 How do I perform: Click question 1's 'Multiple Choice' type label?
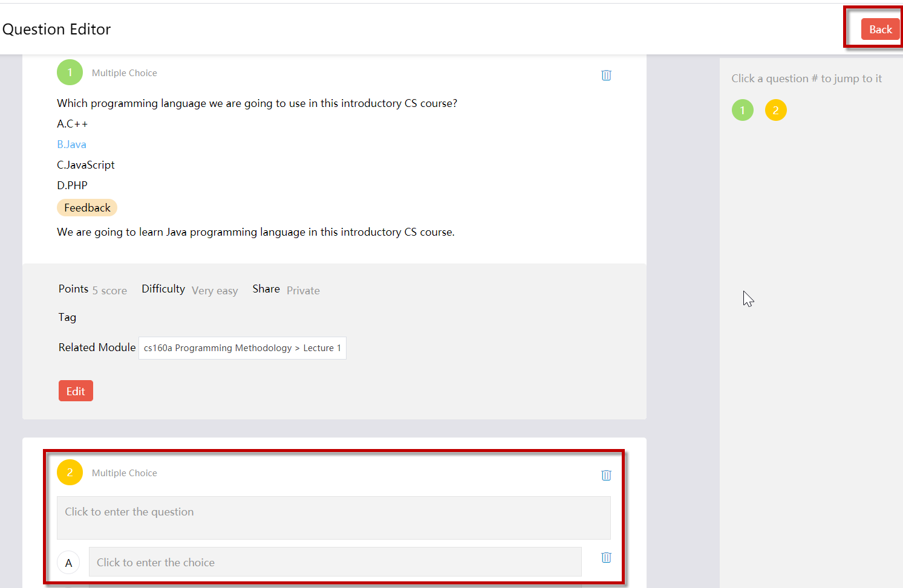125,73
